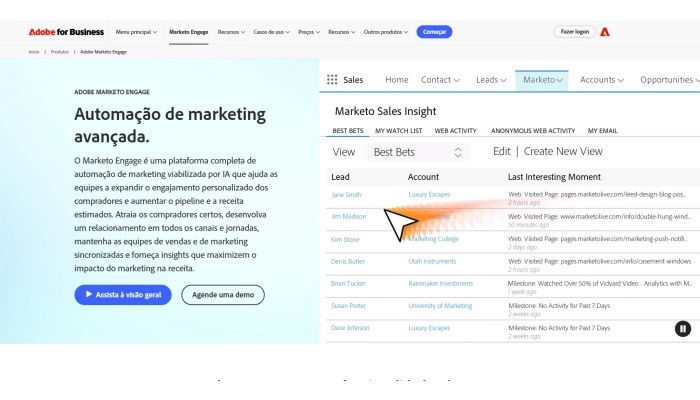700x400 pixels.
Task: Open the Best Bets view selector
Action: pyautogui.click(x=417, y=152)
